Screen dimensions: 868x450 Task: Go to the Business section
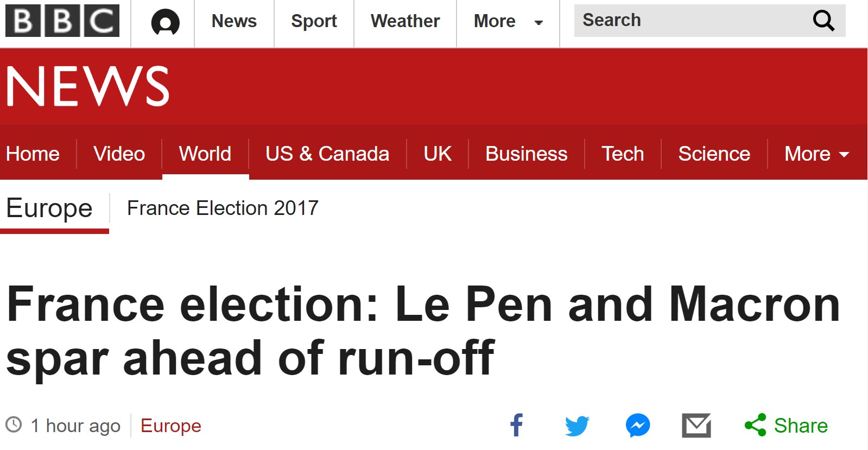(526, 154)
